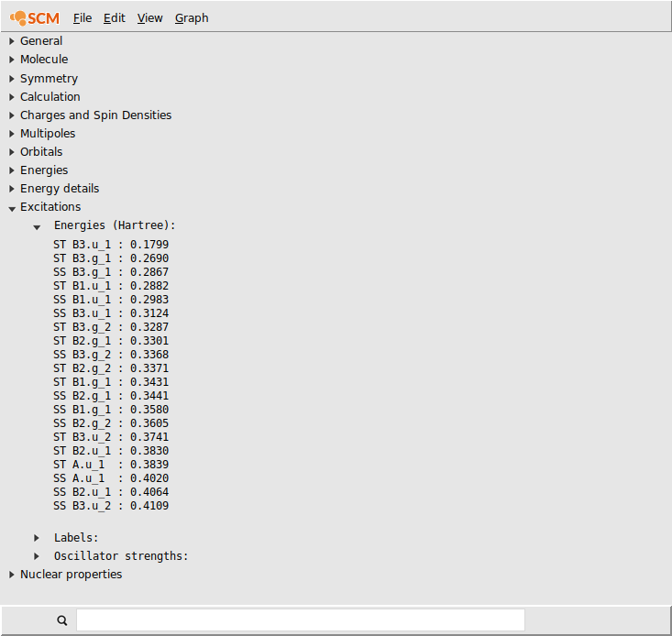Click the Energy details item
Screen dimensions: 672x636
pos(59,189)
